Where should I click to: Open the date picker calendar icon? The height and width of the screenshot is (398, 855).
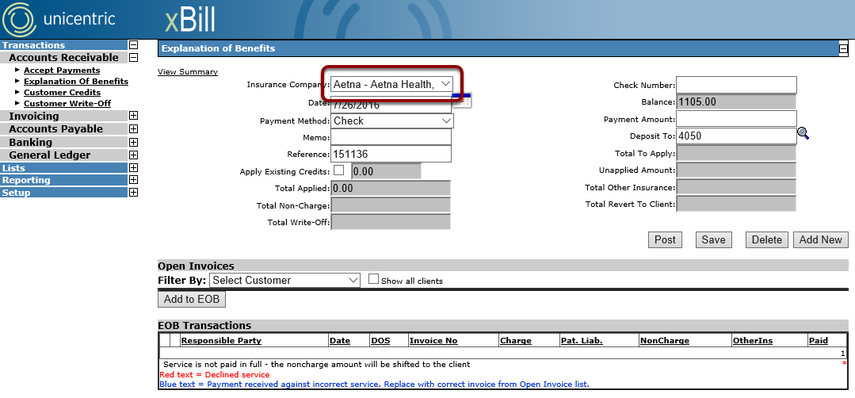463,101
